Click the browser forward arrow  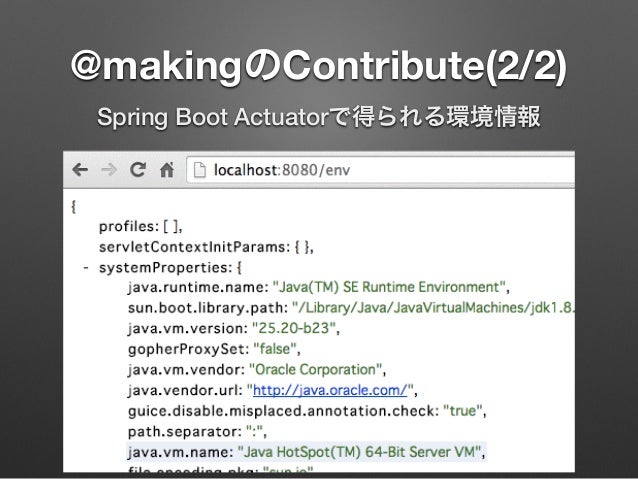tap(109, 169)
